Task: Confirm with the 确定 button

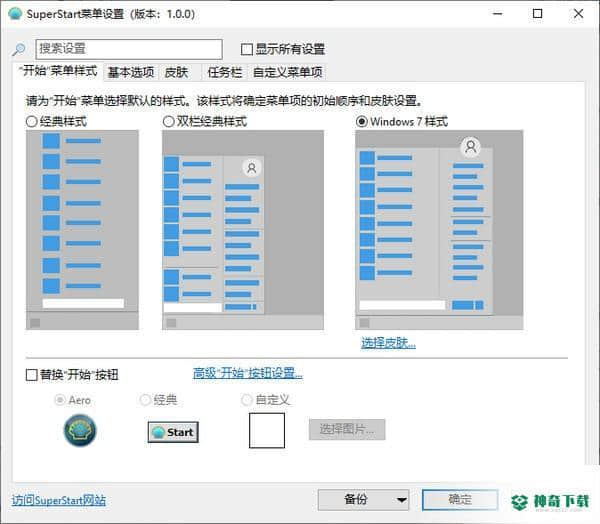Action: tap(460, 500)
